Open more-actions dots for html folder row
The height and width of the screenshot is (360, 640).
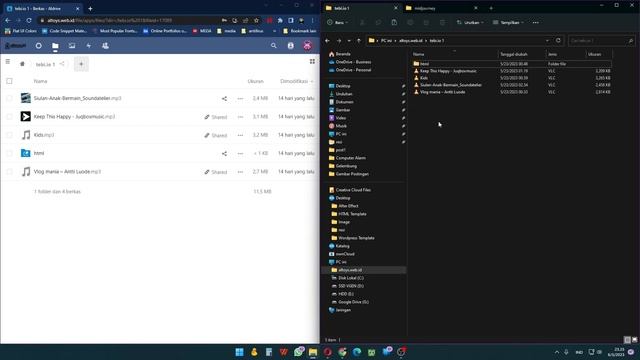tap(240, 153)
